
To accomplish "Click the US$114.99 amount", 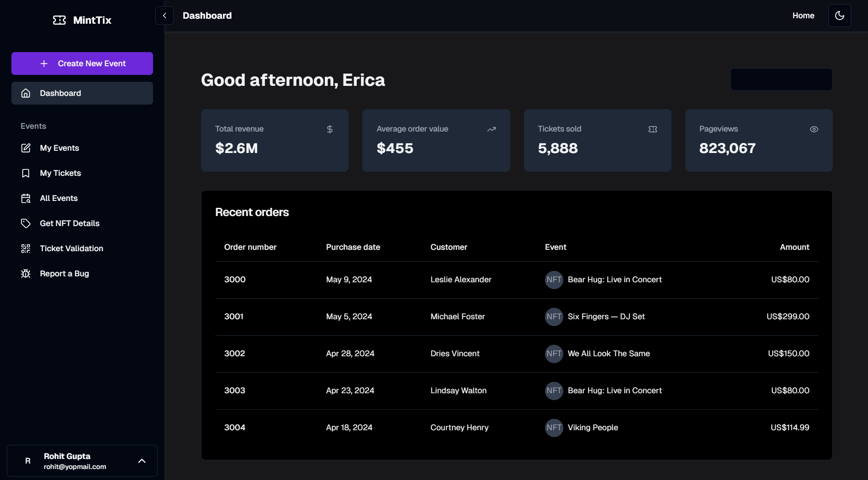I will pyautogui.click(x=790, y=427).
